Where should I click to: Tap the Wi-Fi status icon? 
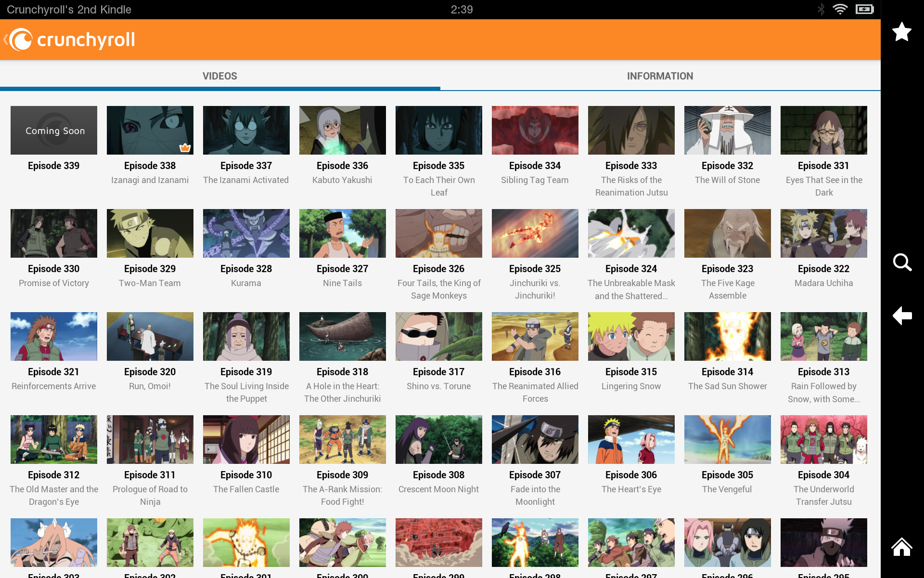pos(840,9)
